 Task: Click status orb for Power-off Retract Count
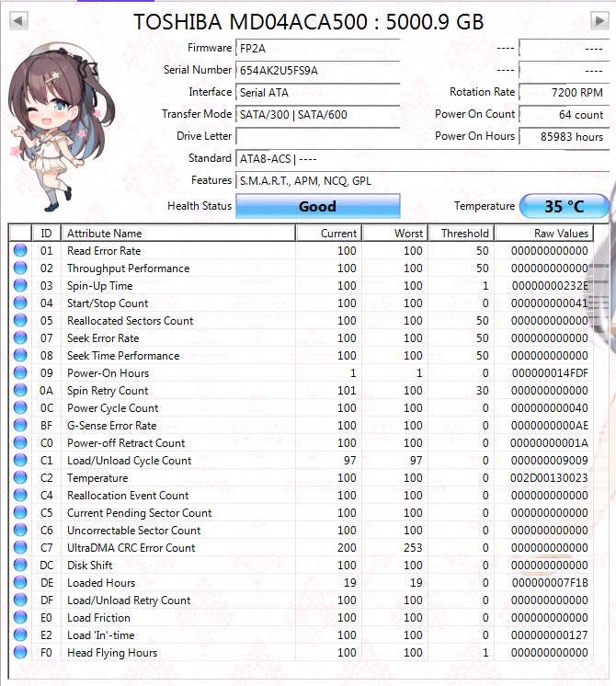(20, 442)
